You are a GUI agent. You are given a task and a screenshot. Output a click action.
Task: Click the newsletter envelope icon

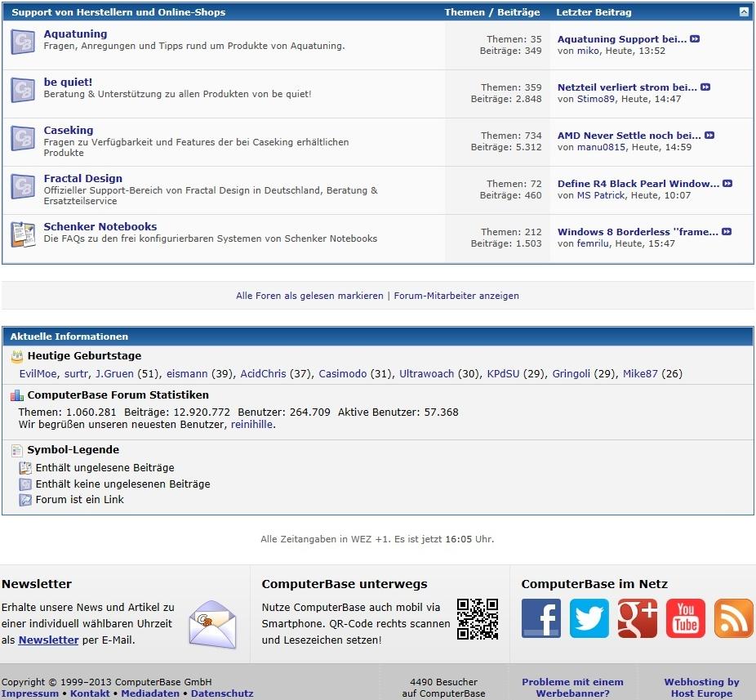pos(212,624)
